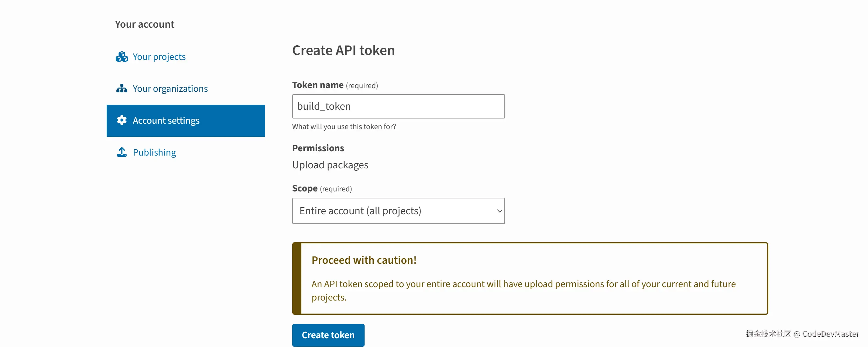This screenshot has width=868, height=347.
Task: Click the Your account sidebar heading
Action: tap(145, 24)
